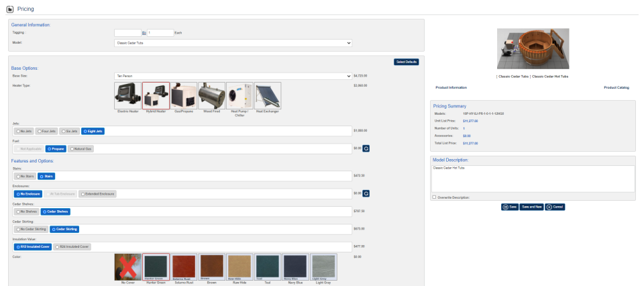Pick the Hunter Green cover color
Screen dimensions: 644x286
156,267
